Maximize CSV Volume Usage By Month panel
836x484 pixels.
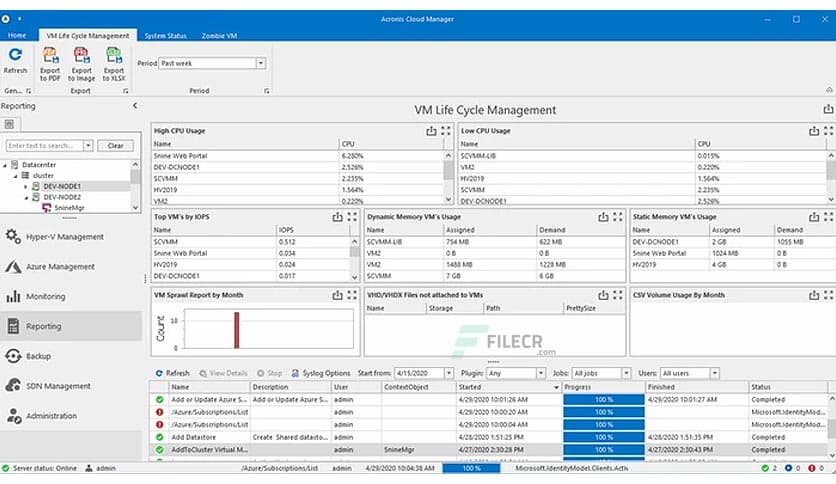click(x=828, y=295)
